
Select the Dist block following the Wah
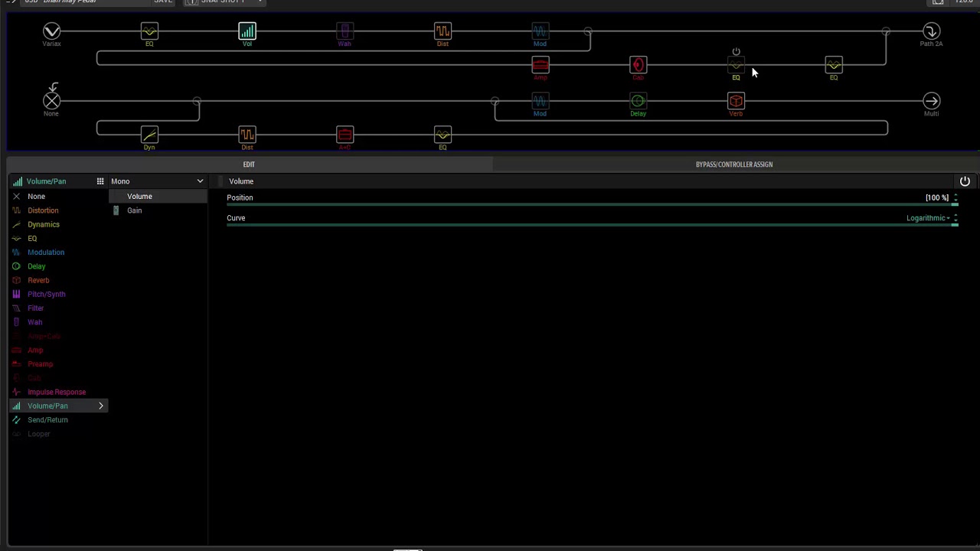coord(443,31)
